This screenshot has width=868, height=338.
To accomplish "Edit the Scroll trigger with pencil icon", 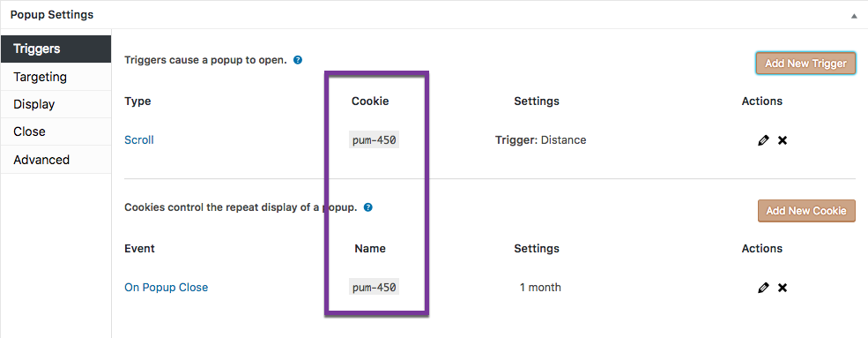I will (x=763, y=140).
